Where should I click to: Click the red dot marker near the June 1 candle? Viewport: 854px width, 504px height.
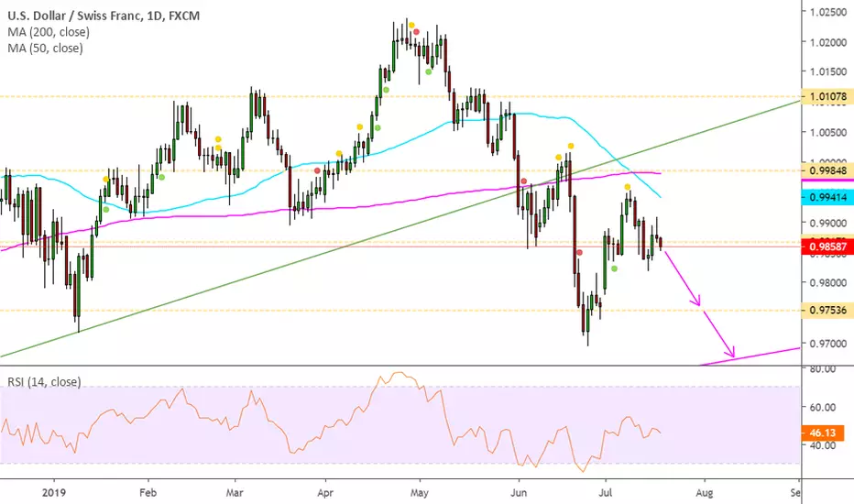(x=524, y=181)
